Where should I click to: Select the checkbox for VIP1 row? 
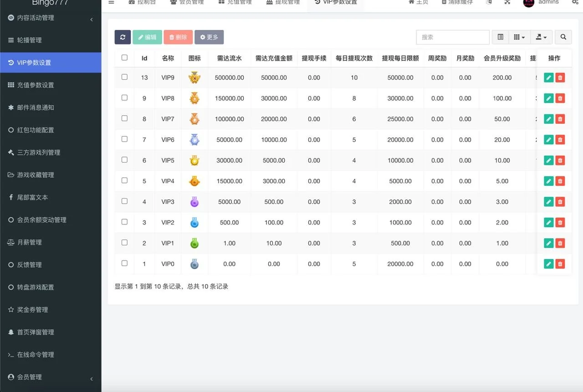click(x=124, y=243)
